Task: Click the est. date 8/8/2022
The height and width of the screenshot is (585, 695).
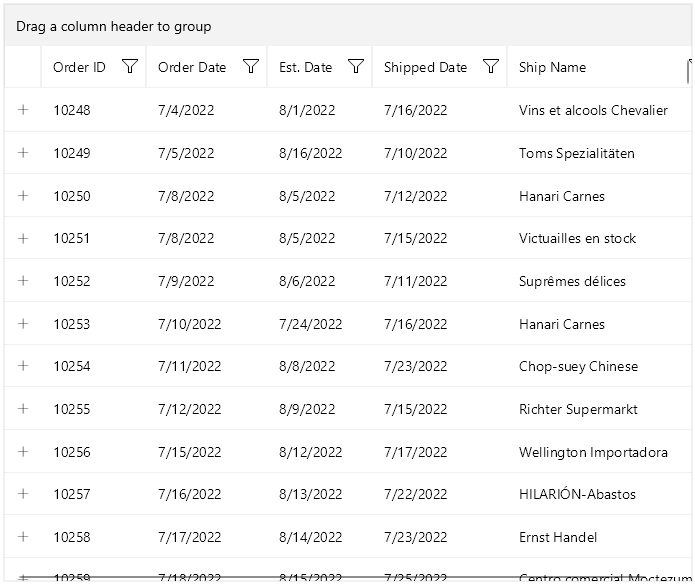Action: [x=307, y=367]
